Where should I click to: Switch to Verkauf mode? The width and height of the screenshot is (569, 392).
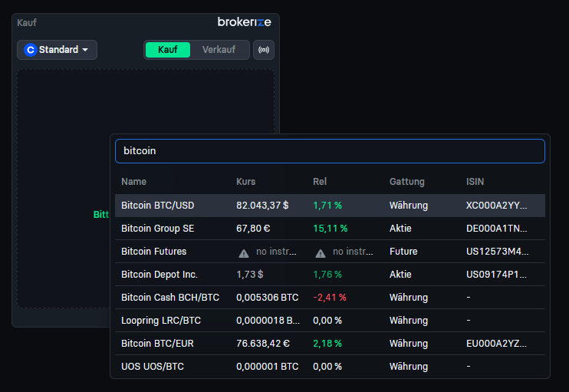point(219,50)
